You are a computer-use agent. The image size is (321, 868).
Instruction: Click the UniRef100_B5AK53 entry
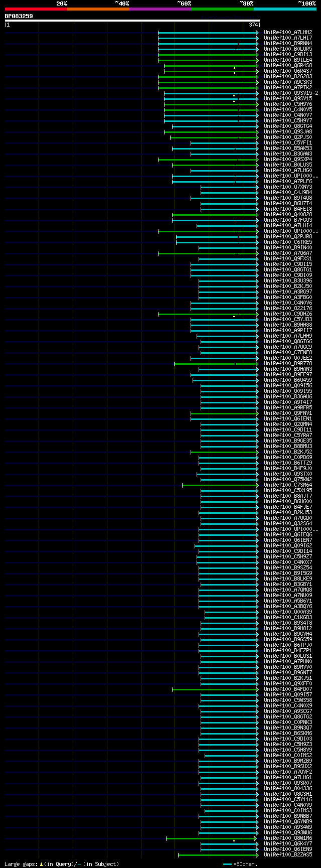[288, 148]
